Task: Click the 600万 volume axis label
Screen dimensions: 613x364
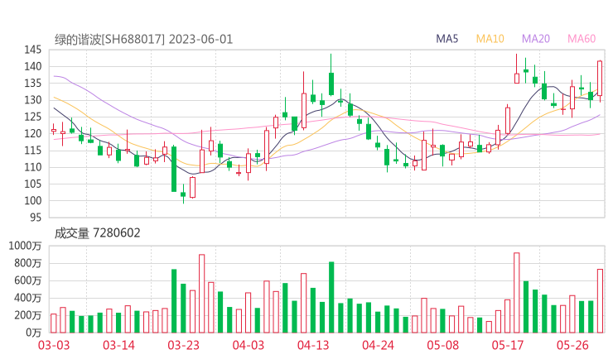Action: click(x=27, y=280)
